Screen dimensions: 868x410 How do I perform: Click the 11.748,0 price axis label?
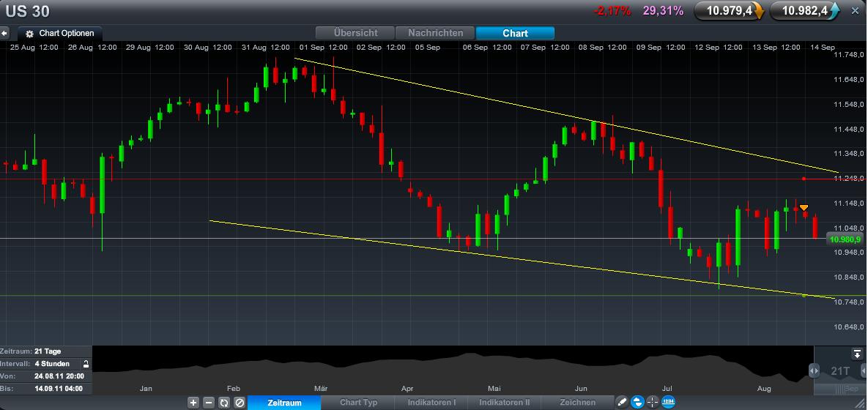click(x=849, y=55)
